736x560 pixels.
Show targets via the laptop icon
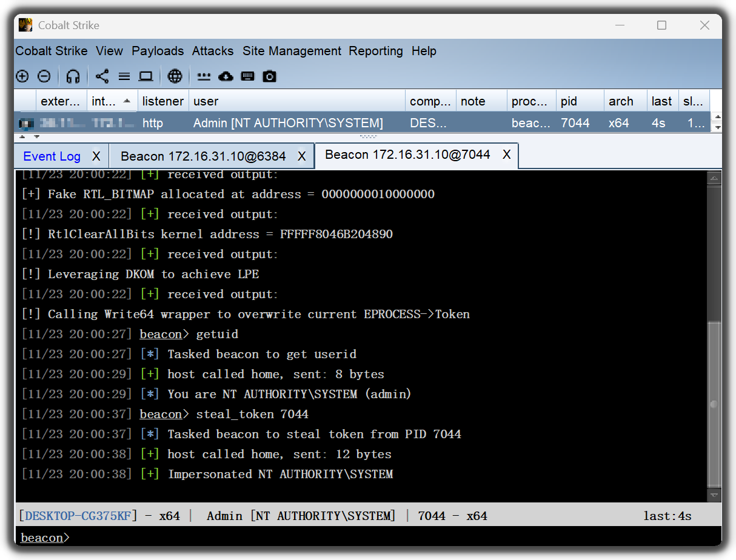(x=146, y=76)
